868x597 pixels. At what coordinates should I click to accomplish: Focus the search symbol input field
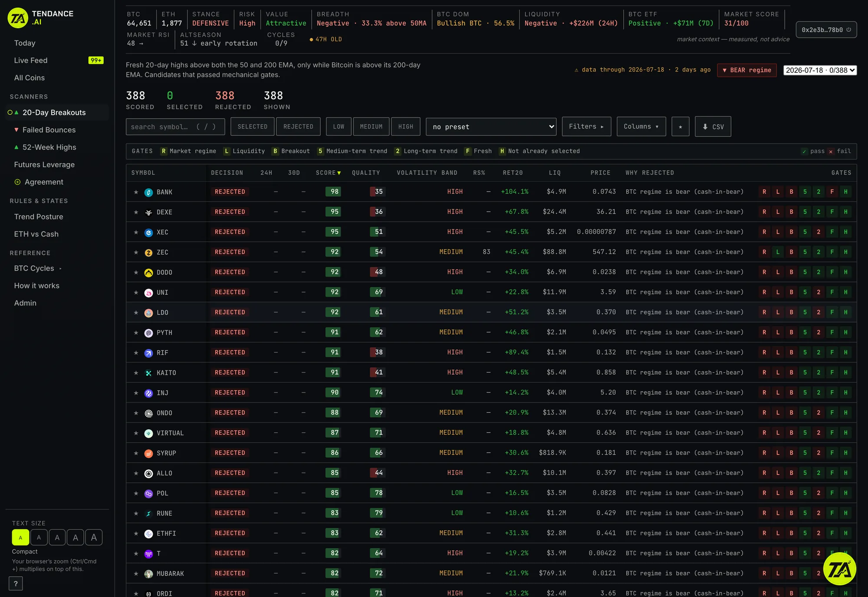(175, 127)
